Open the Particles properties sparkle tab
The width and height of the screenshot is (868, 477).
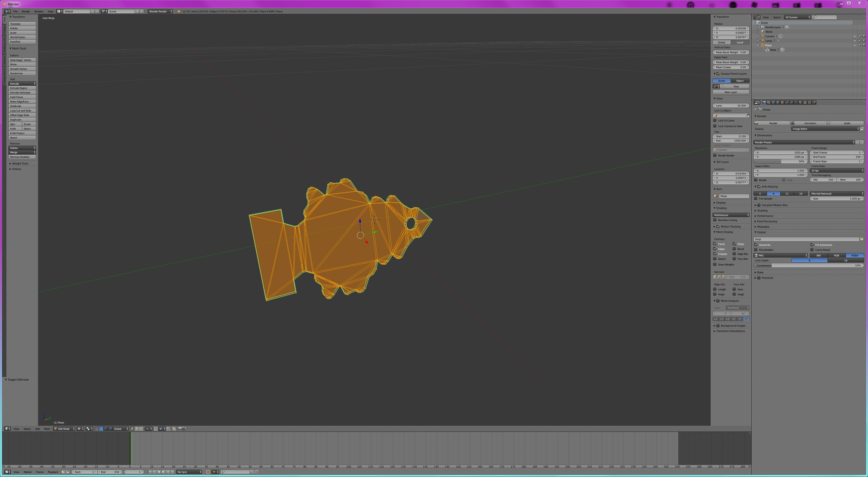(x=809, y=102)
